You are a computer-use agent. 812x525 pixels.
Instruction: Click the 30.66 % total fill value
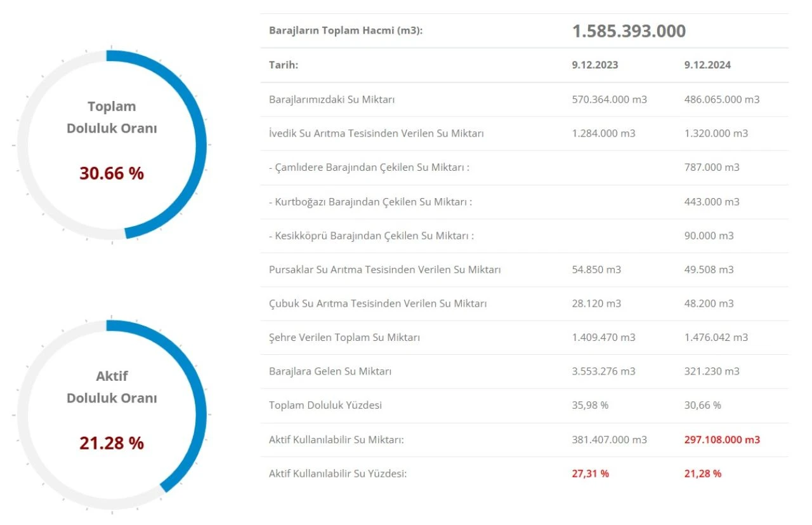tap(112, 173)
